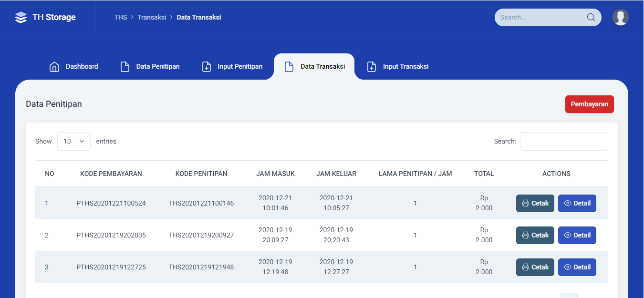Click the Input Penitipan file-plus icon
Image resolution: width=644 pixels, height=298 pixels.
coord(207,67)
